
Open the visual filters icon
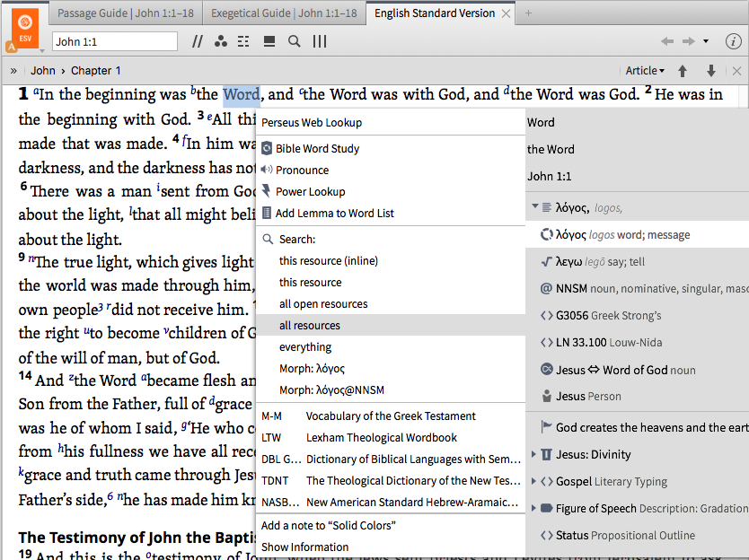tap(220, 41)
